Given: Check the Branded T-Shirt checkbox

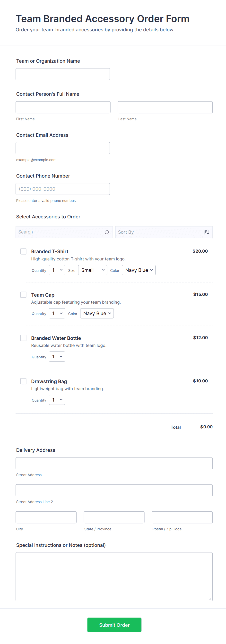Looking at the screenshot, I should [24, 251].
